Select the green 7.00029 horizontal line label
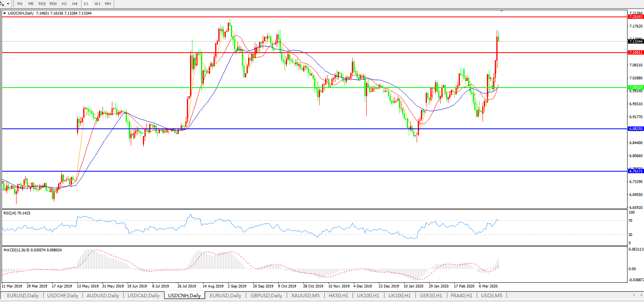Screen dimensions: 644x302 pos(635,88)
